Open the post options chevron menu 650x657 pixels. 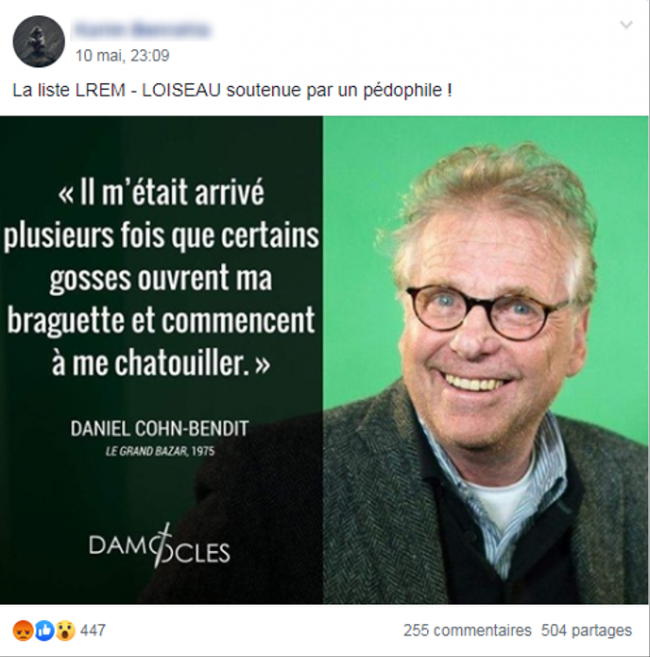pos(626,25)
